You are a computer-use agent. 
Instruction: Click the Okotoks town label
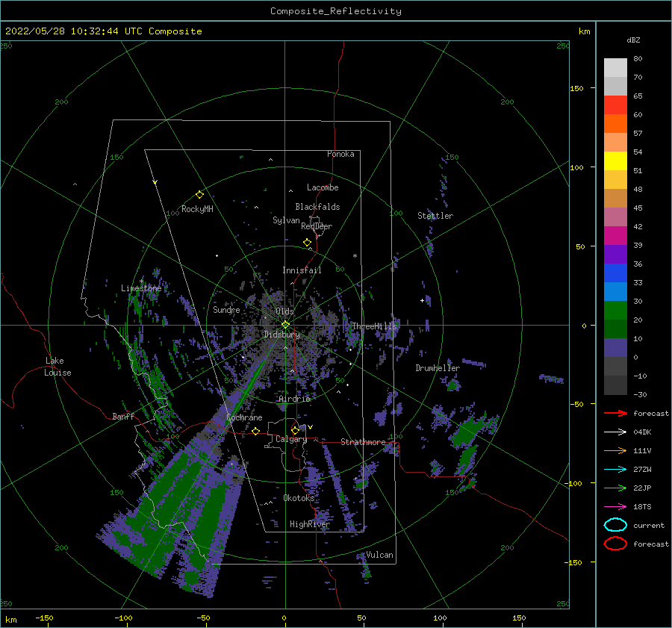[299, 498]
